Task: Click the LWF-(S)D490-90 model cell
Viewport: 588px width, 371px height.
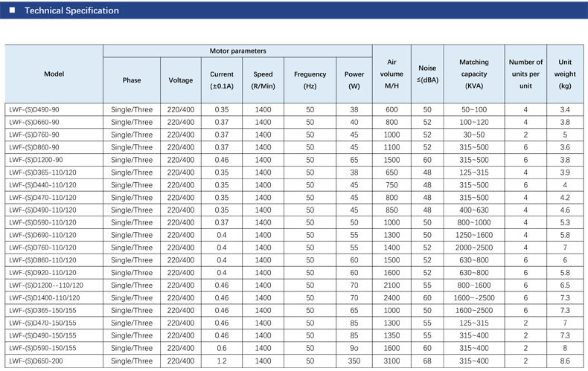Action: 54,110
